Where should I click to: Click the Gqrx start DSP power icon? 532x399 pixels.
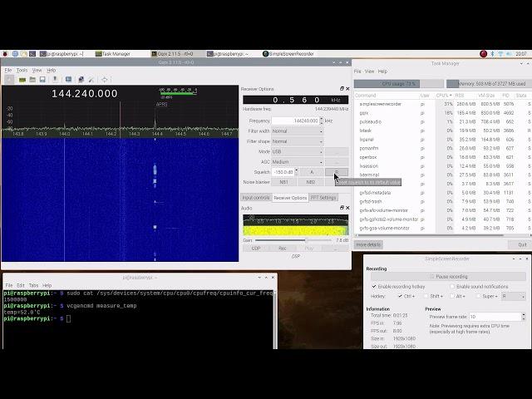pyautogui.click(x=9, y=80)
